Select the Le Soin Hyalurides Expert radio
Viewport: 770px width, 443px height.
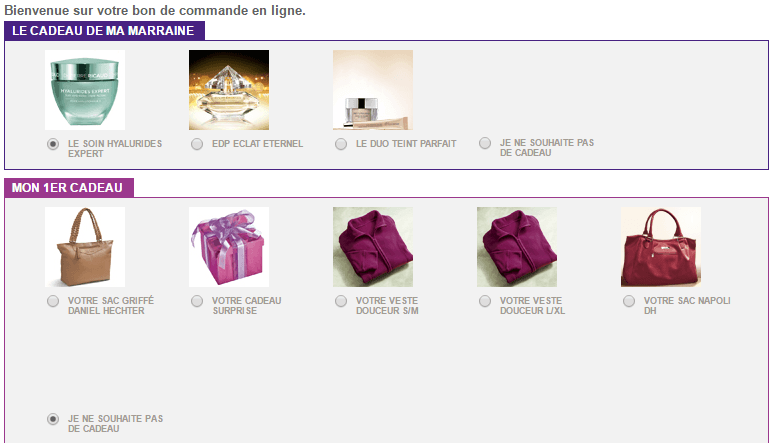click(53, 144)
